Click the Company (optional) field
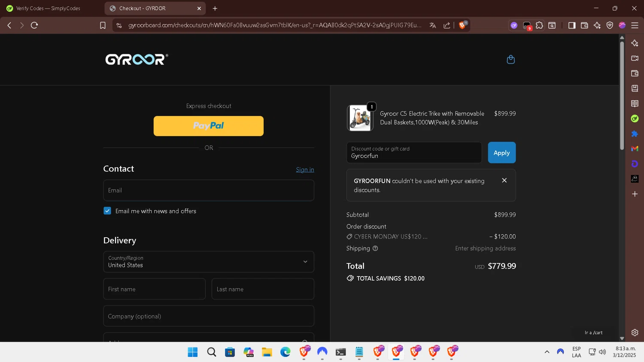This screenshot has width=644, height=362. pyautogui.click(x=209, y=316)
